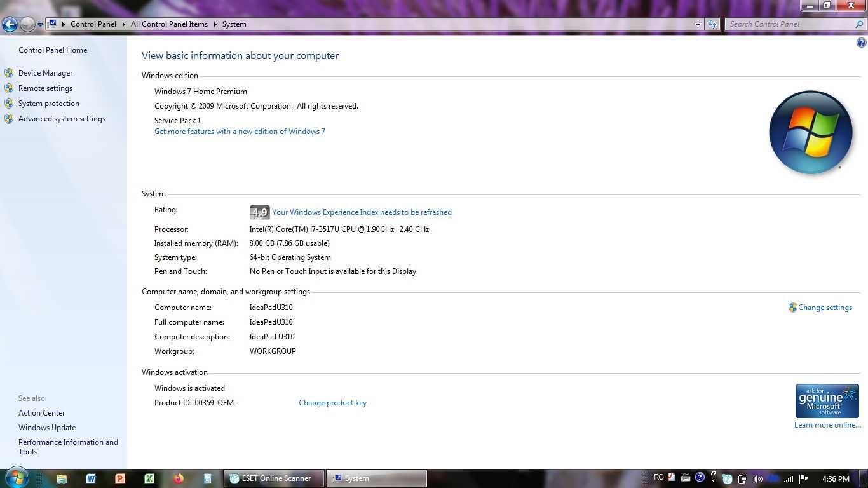Screen dimensions: 868x488
Task: Click the 4.9 Windows Experience rating badge
Action: click(x=259, y=212)
